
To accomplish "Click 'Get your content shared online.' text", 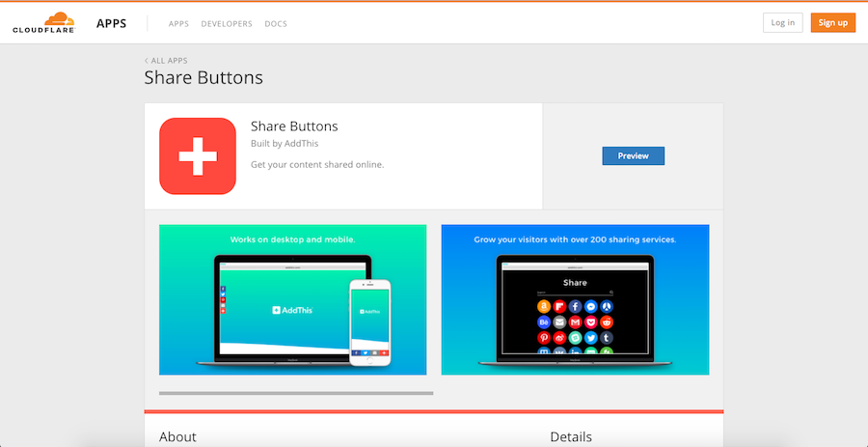I will click(x=317, y=164).
